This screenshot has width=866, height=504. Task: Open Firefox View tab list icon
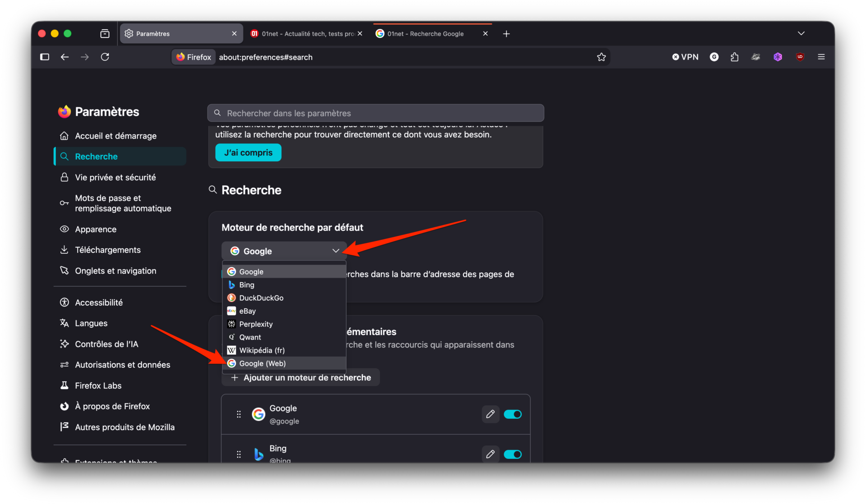[x=105, y=34]
